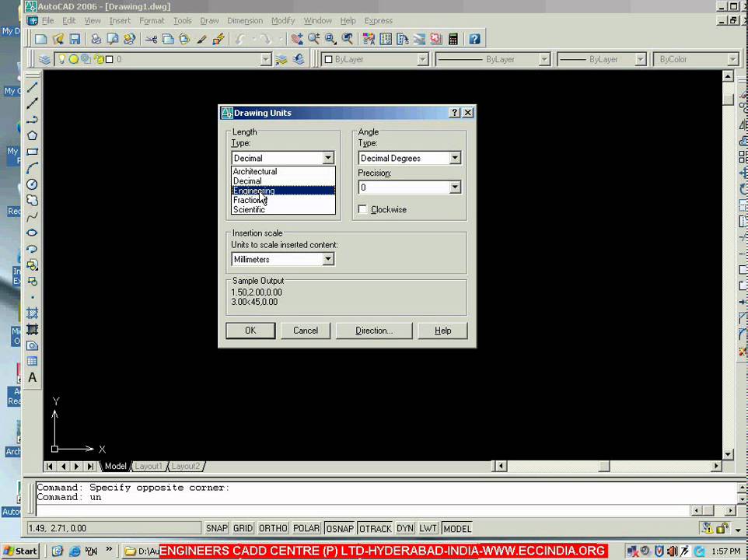The image size is (748, 560).
Task: Select the Spline draw tool
Action: pyautogui.click(x=32, y=216)
